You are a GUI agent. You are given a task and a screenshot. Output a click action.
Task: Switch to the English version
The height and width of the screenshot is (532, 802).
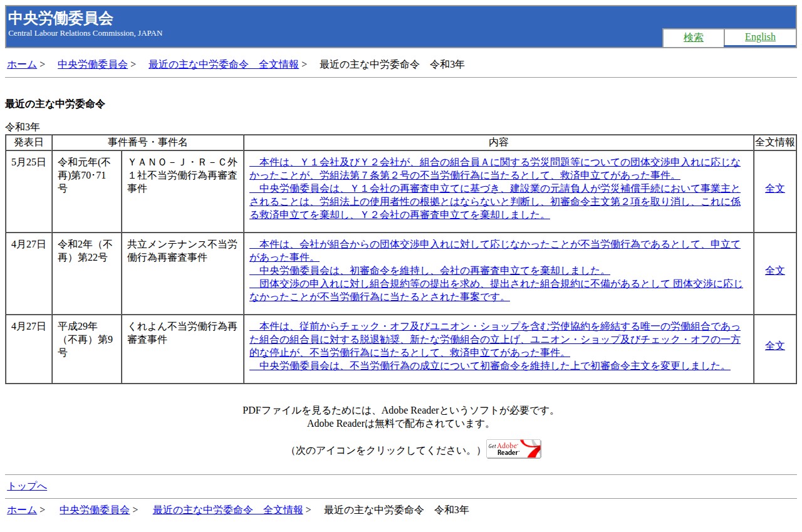[759, 38]
